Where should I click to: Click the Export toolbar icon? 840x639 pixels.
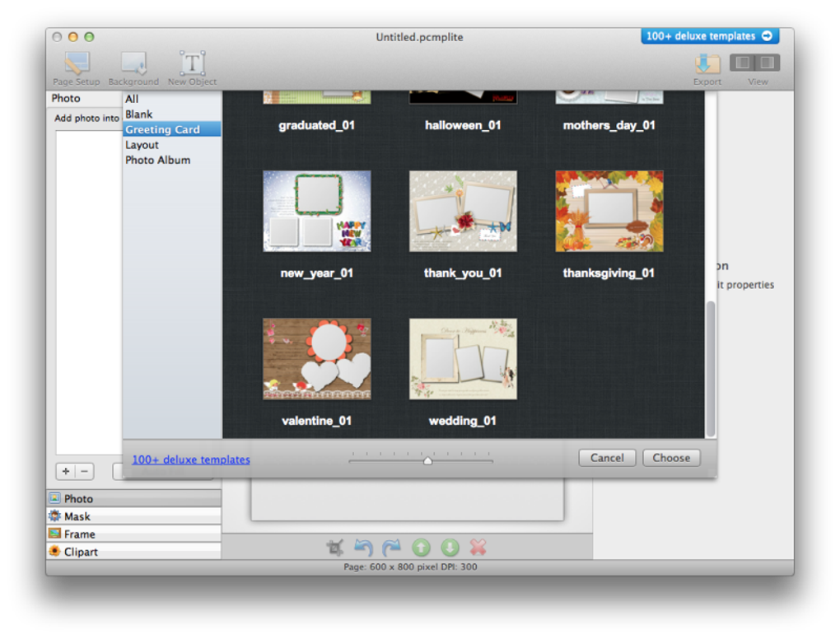[707, 68]
